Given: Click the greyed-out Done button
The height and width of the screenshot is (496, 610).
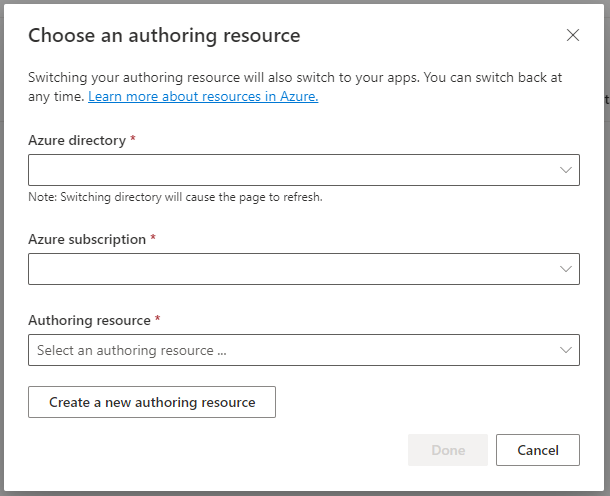Looking at the screenshot, I should tap(448, 450).
